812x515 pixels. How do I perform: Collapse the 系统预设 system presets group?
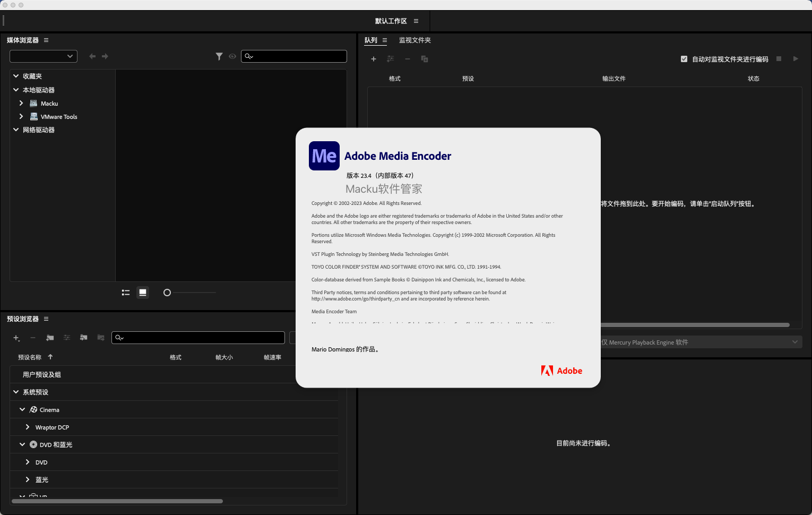click(x=16, y=392)
